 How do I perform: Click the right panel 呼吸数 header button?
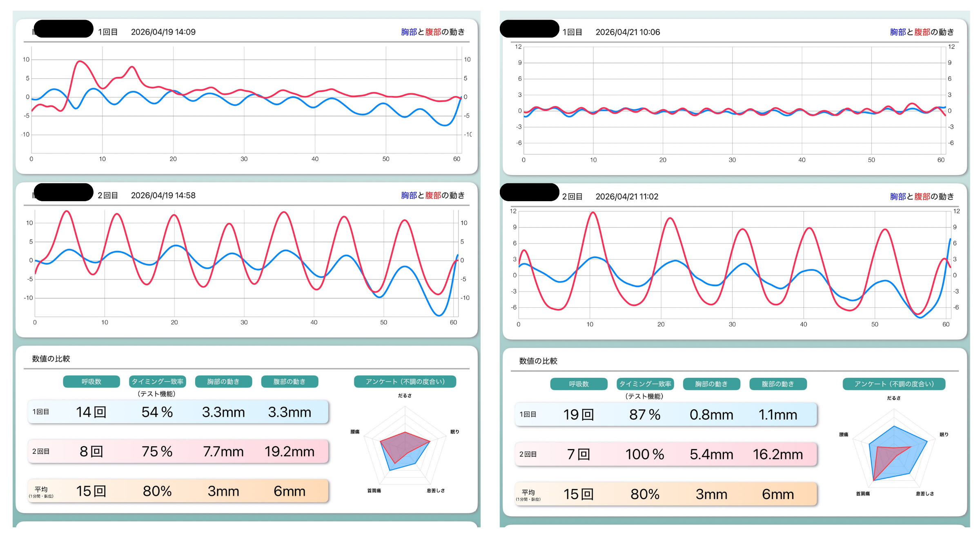[x=579, y=384]
